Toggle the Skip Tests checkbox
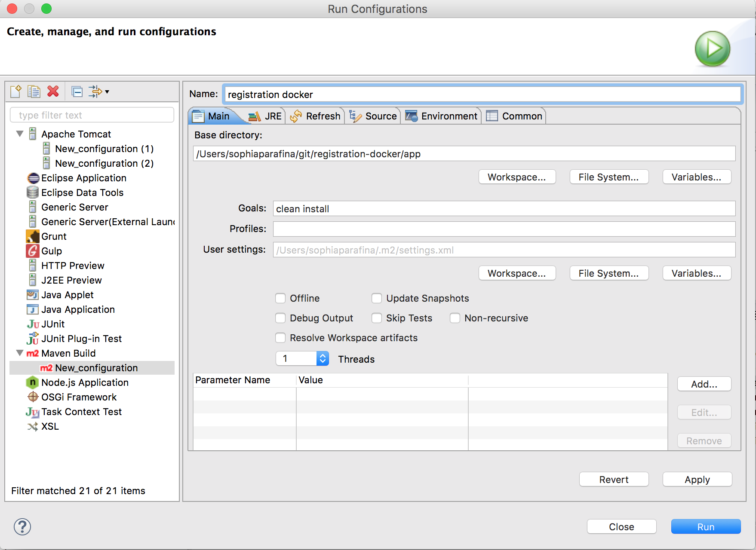This screenshot has height=550, width=756. pos(377,318)
